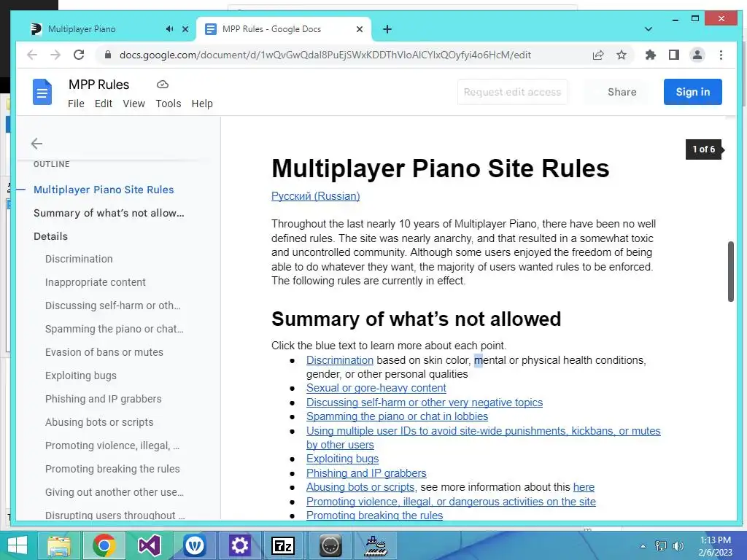Jump to Discrimination in the outline
Image resolution: width=747 pixels, height=560 pixels.
(x=79, y=259)
